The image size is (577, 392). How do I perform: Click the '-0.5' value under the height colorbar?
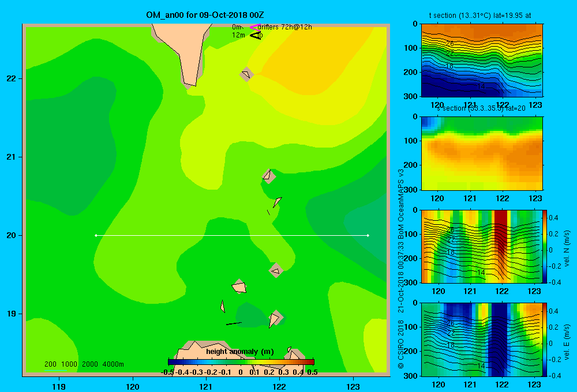(x=167, y=372)
